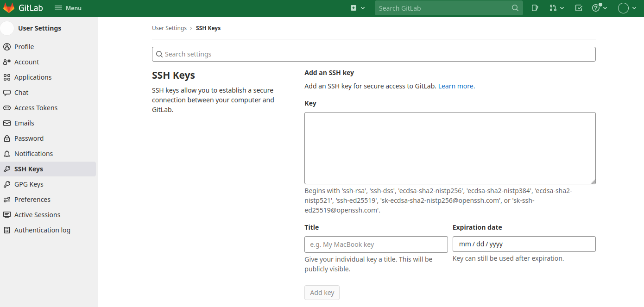The image size is (644, 307).
Task: Expand the create new plus dropdown
Action: (357, 8)
